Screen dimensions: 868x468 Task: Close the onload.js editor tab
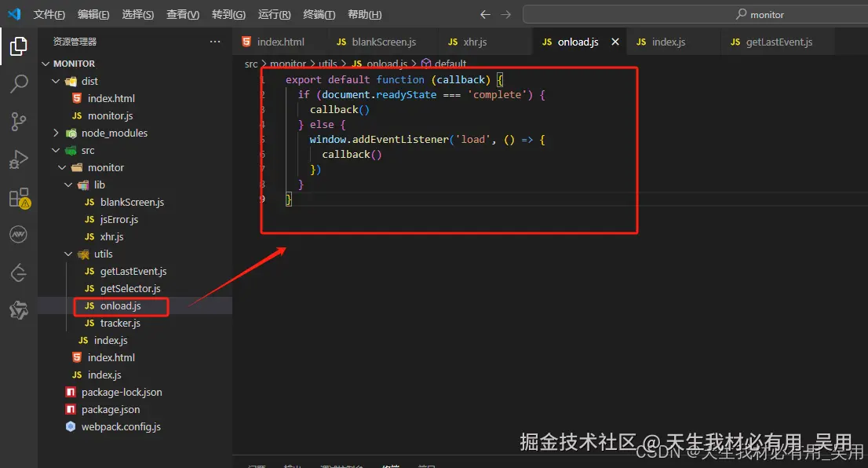point(615,42)
